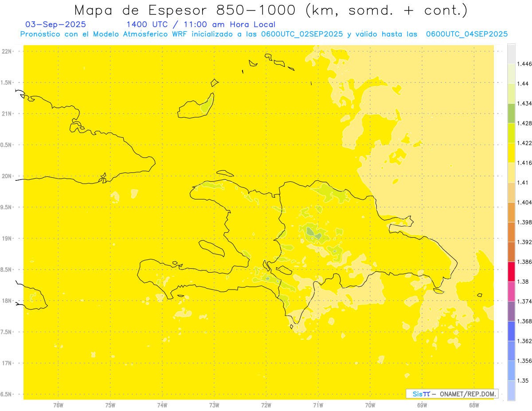Click the legend value '1.374'
The image size is (532, 411).
(525, 301)
